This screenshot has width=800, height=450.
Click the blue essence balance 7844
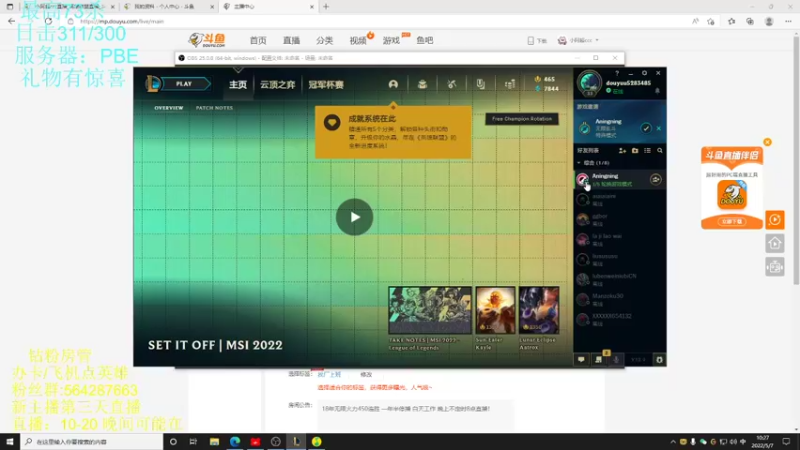(546, 89)
